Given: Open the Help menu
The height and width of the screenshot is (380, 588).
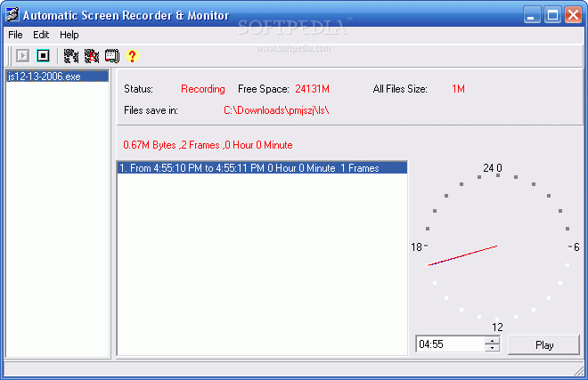Looking at the screenshot, I should click(x=69, y=35).
